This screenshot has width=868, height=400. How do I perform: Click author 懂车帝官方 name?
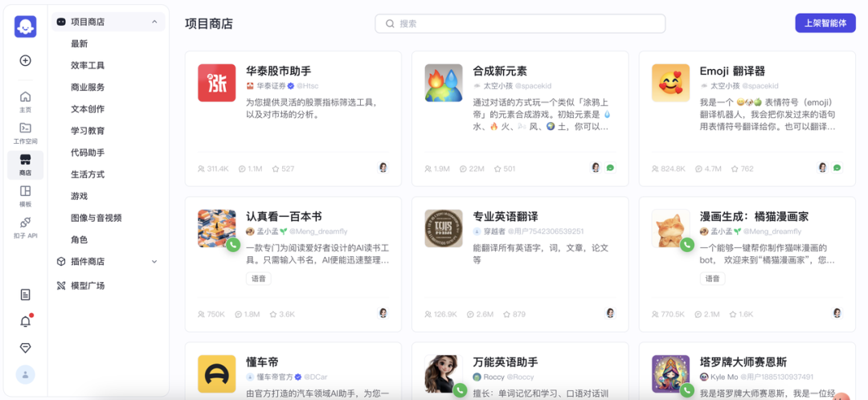click(275, 377)
